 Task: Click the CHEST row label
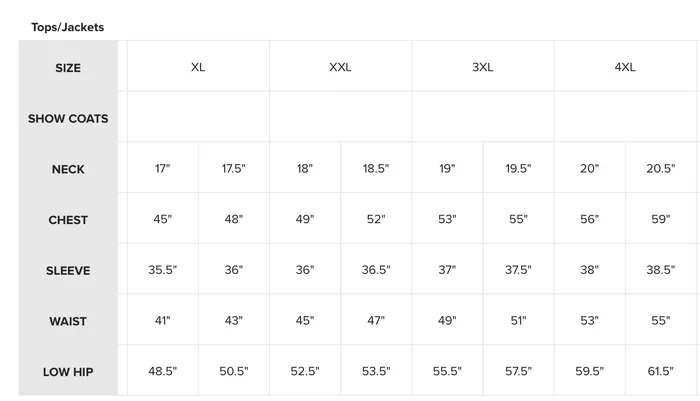pos(68,220)
